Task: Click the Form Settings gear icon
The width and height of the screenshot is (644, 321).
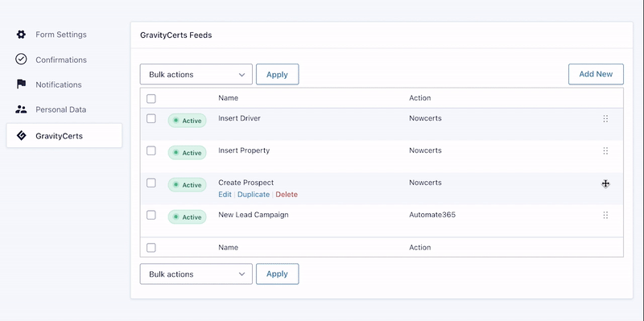Action: point(21,35)
